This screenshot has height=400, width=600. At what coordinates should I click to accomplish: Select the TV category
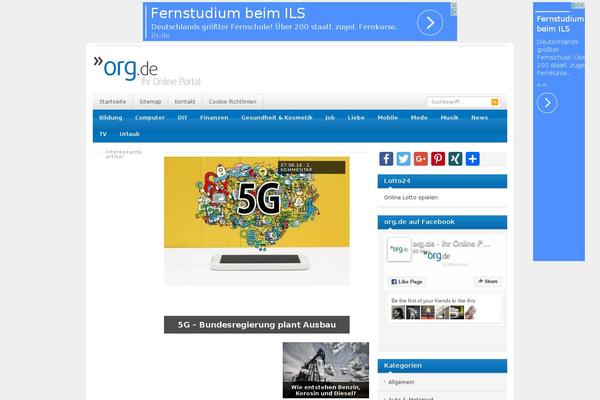click(x=103, y=134)
